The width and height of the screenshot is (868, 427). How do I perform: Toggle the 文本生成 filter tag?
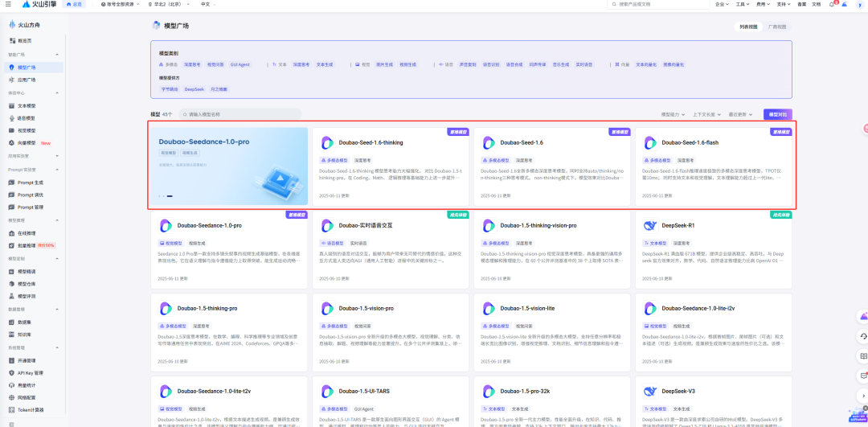pyautogui.click(x=325, y=64)
